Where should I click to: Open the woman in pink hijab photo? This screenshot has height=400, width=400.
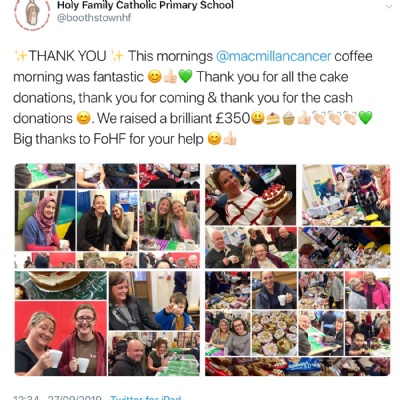pyautogui.click(x=45, y=221)
